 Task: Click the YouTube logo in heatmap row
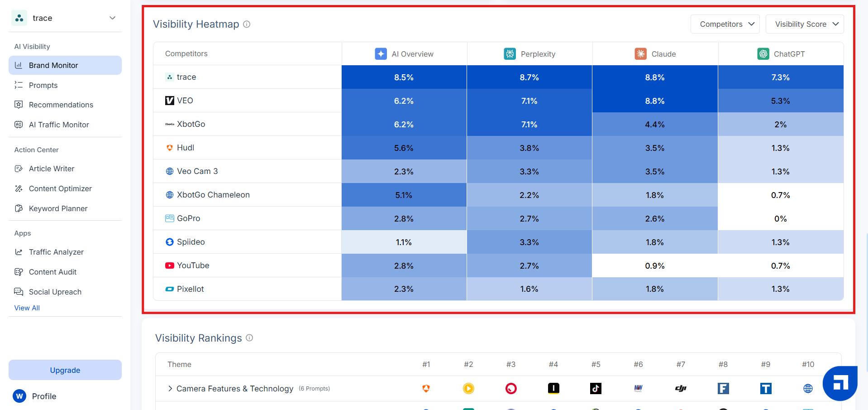coord(170,265)
